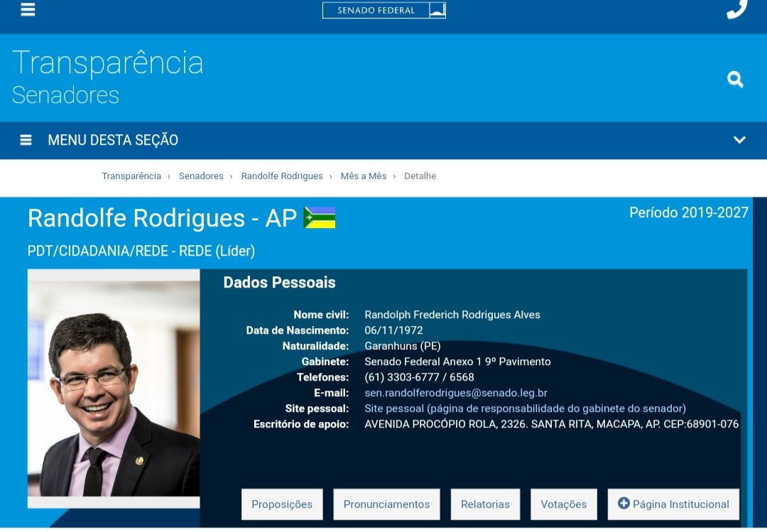The width and height of the screenshot is (767, 532).
Task: Click the Período 2019-2027 text
Action: (x=689, y=212)
